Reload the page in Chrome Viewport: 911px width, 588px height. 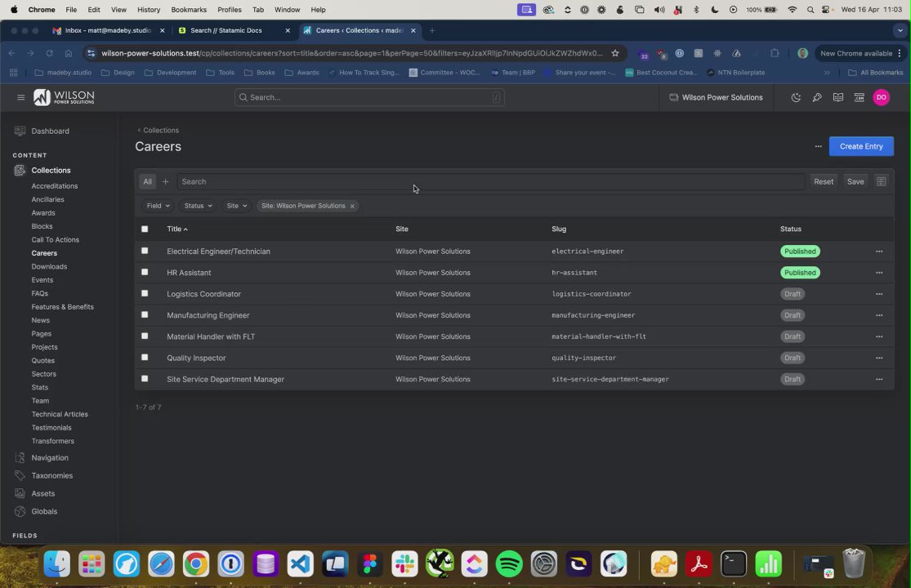[x=49, y=53]
